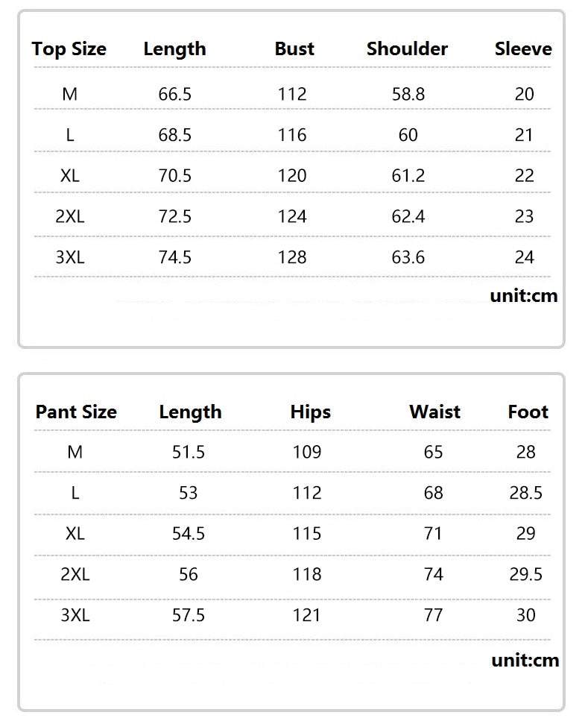
Task: Click the Length header in top table
Action: tap(174, 49)
